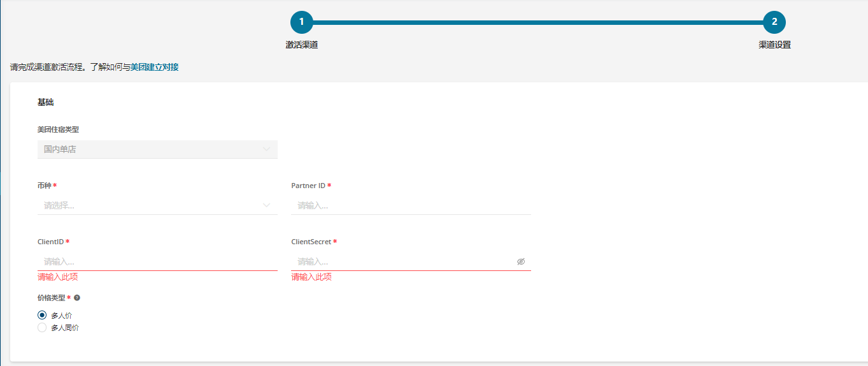Click the 渠道设置 step label
Viewport: 868px width, 366px height.
pyautogui.click(x=774, y=45)
